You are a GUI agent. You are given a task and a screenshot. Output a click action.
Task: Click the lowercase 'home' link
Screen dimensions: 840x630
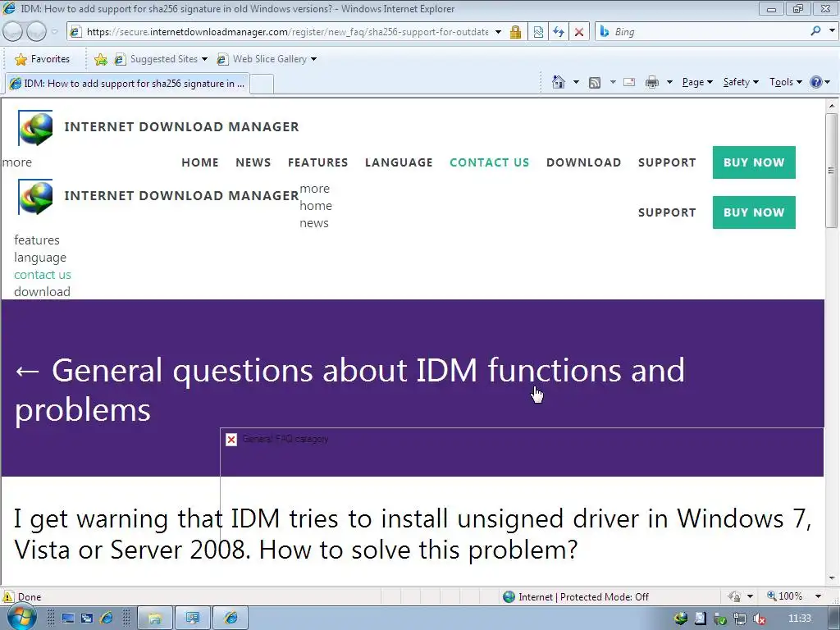click(316, 206)
